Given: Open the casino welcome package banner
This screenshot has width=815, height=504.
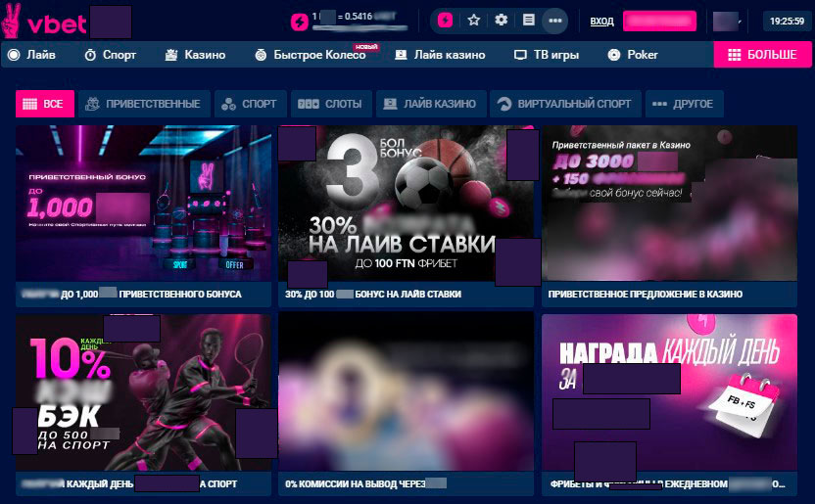Looking at the screenshot, I should [x=669, y=203].
